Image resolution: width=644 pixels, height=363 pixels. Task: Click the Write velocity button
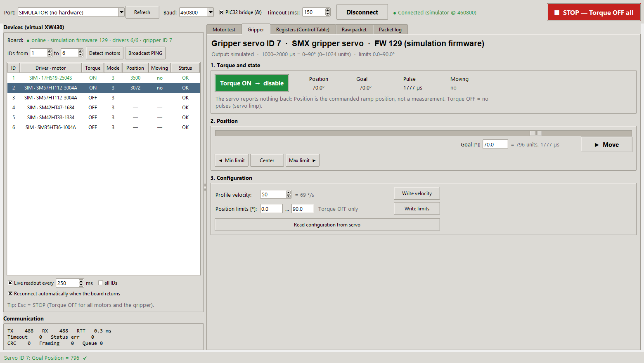(417, 193)
